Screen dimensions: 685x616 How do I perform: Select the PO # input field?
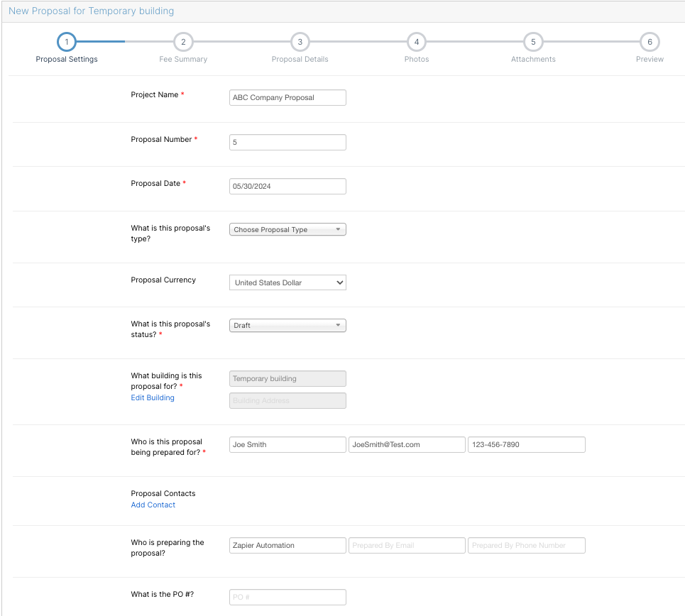tap(287, 597)
